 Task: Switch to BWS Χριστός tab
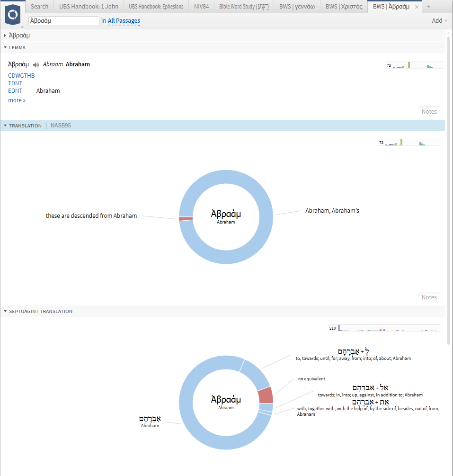click(x=344, y=6)
